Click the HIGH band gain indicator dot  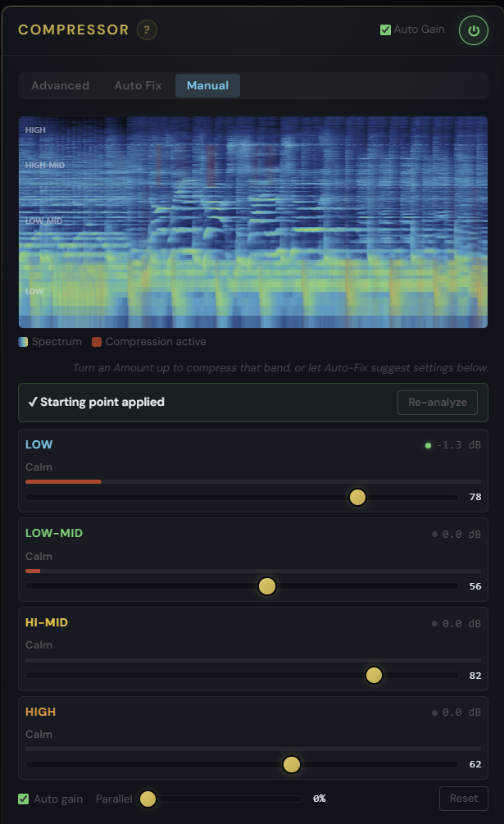[434, 712]
